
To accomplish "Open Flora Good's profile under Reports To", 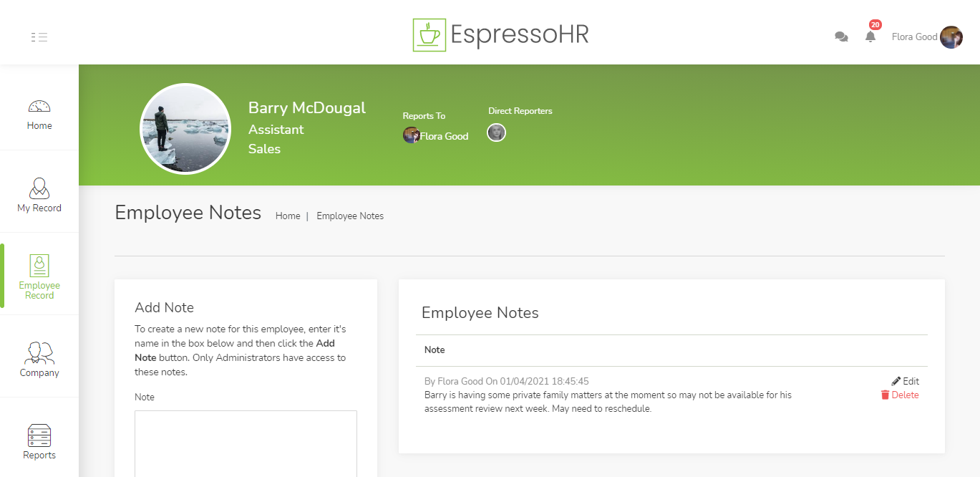I will tap(444, 135).
